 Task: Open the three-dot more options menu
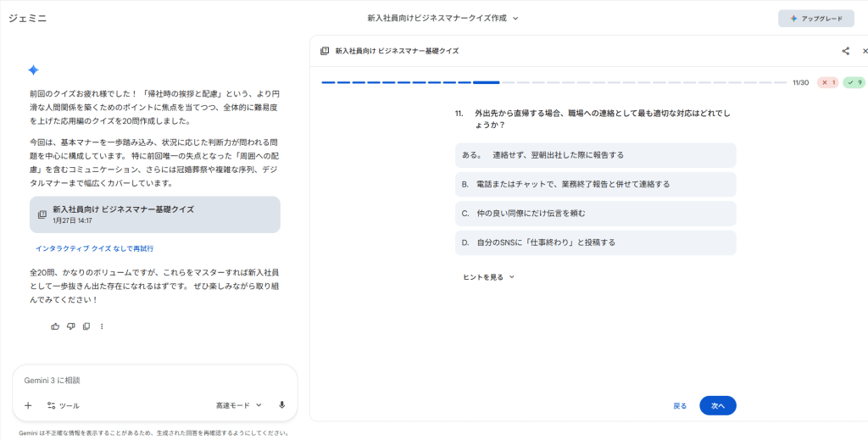click(x=102, y=326)
